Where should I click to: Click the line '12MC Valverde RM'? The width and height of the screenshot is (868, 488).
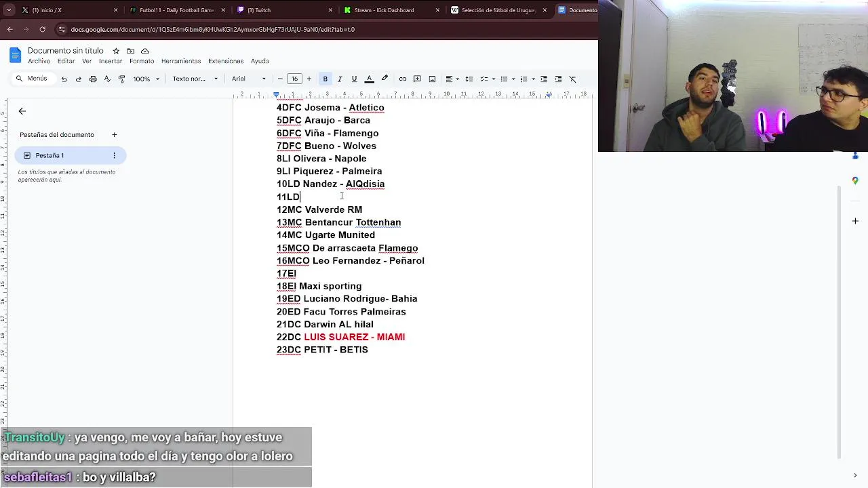319,209
